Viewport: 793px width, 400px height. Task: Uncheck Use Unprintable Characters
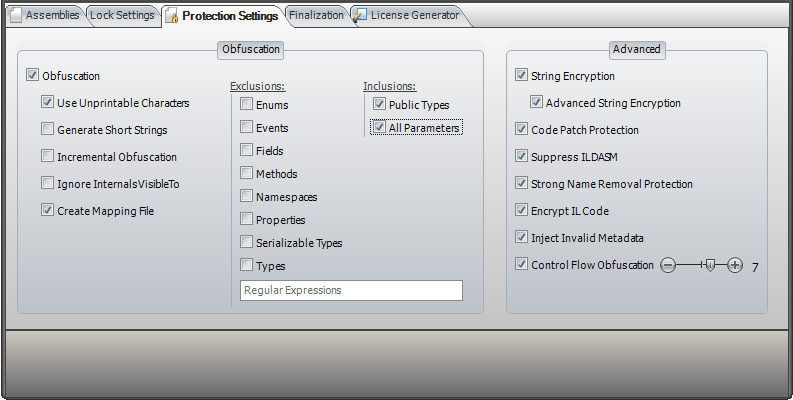pyautogui.click(x=48, y=103)
